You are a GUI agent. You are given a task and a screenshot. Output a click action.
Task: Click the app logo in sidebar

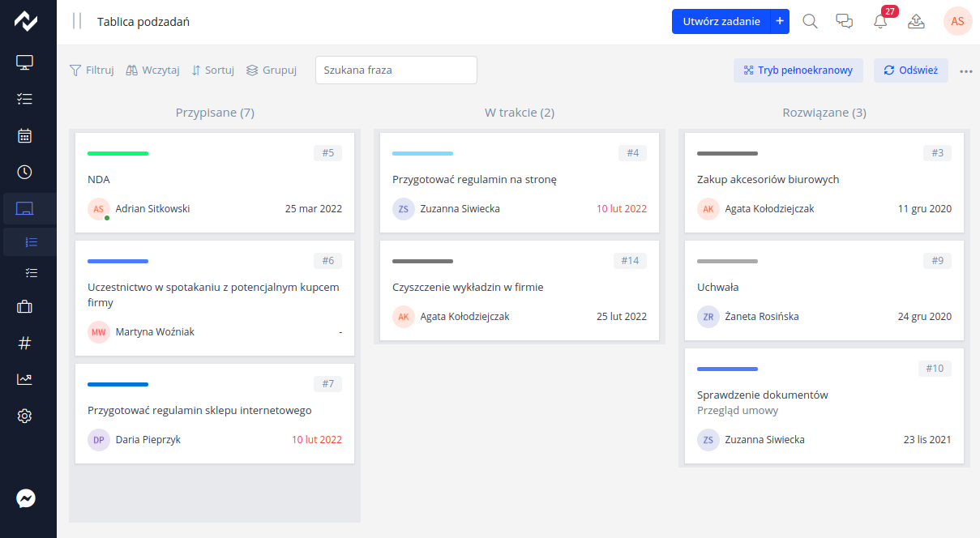click(26, 21)
